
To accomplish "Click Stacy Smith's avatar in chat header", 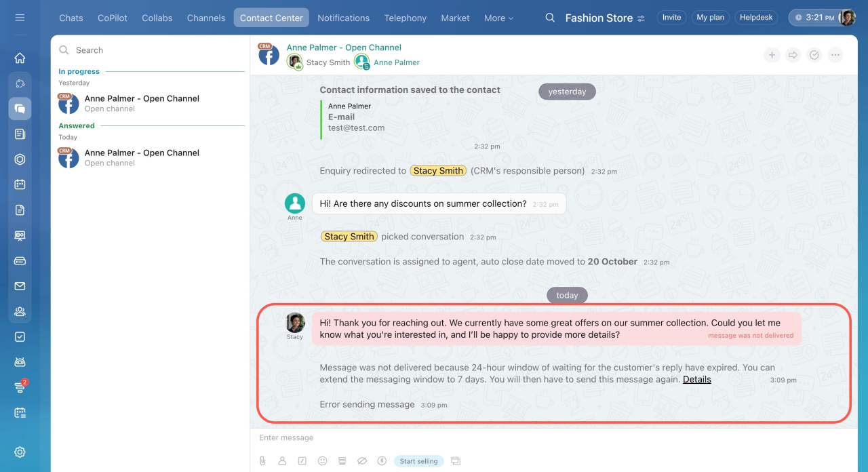I will (295, 62).
